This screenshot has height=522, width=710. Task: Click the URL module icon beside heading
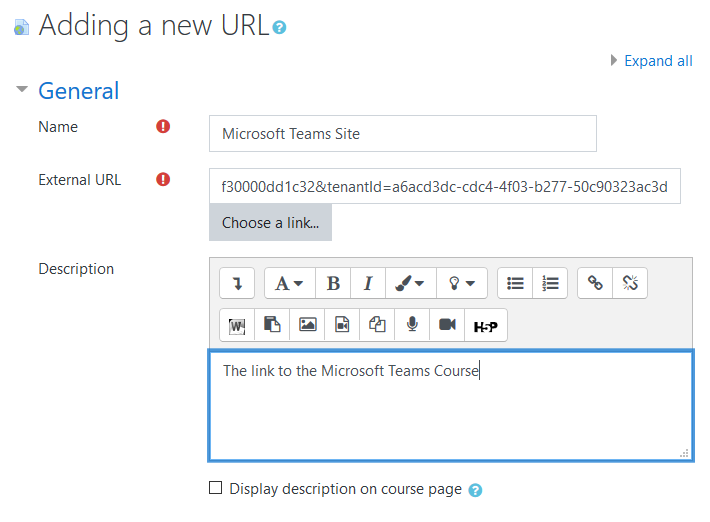21,27
